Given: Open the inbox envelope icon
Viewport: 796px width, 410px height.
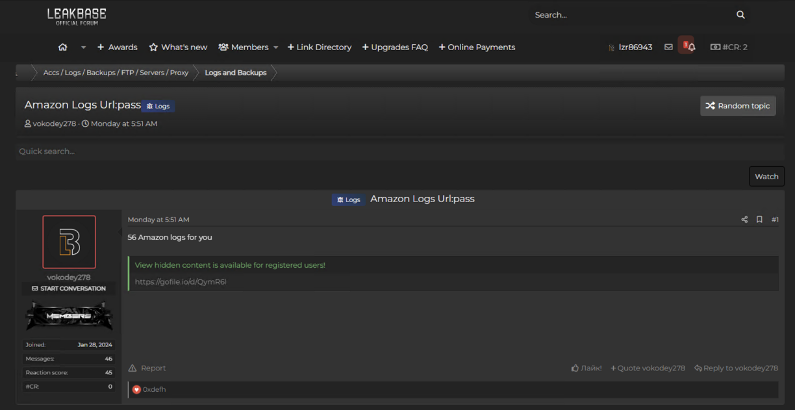Looking at the screenshot, I should pos(668,47).
